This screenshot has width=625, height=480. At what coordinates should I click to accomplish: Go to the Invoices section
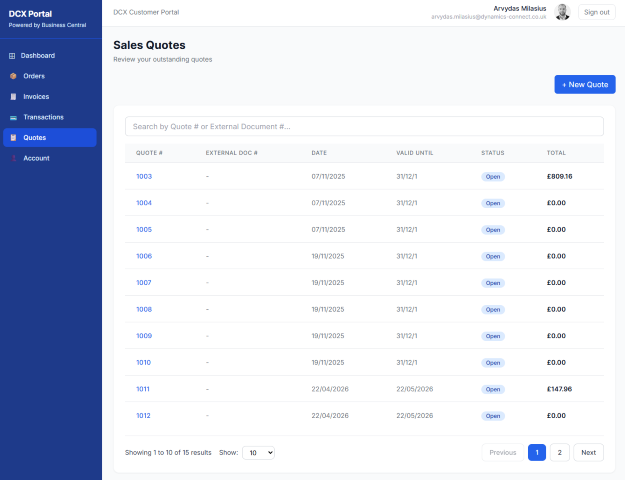tap(36, 97)
